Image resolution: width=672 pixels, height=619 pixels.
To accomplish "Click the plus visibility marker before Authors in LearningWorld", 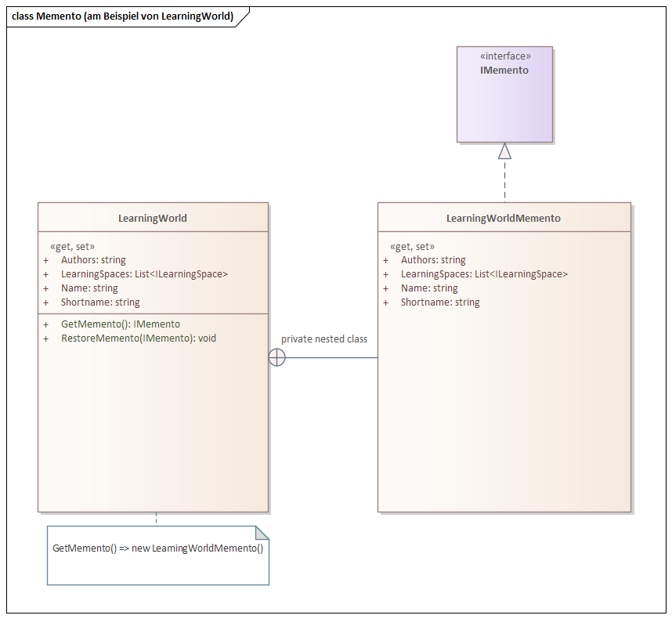I will (x=45, y=259).
